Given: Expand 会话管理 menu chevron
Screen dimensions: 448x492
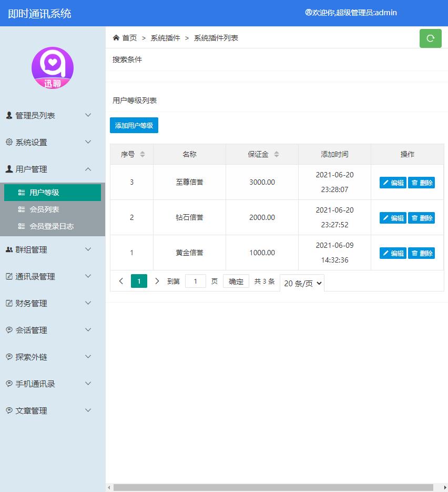Looking at the screenshot, I should pos(88,330).
